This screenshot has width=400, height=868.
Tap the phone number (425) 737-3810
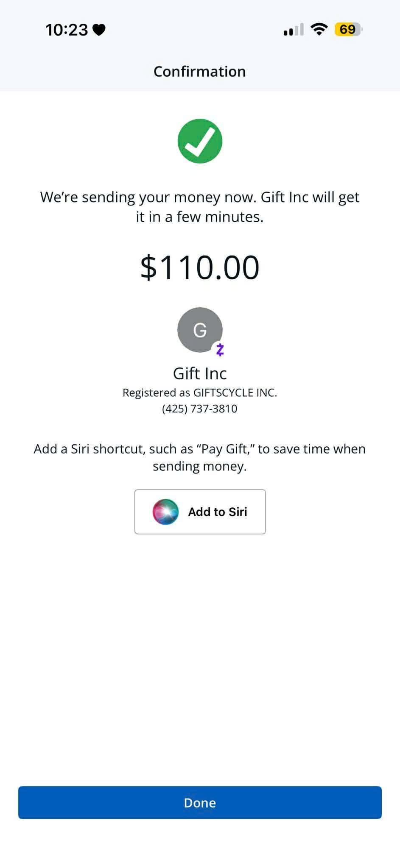tap(200, 409)
